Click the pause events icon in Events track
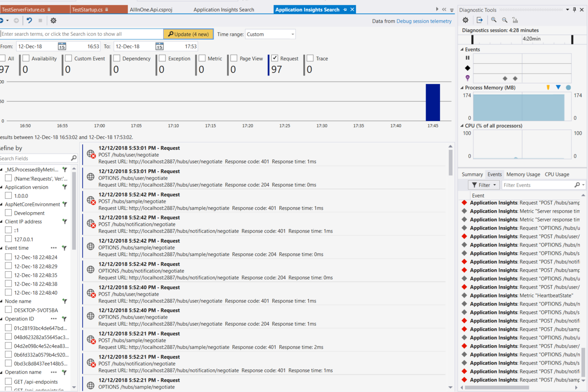 [x=468, y=57]
